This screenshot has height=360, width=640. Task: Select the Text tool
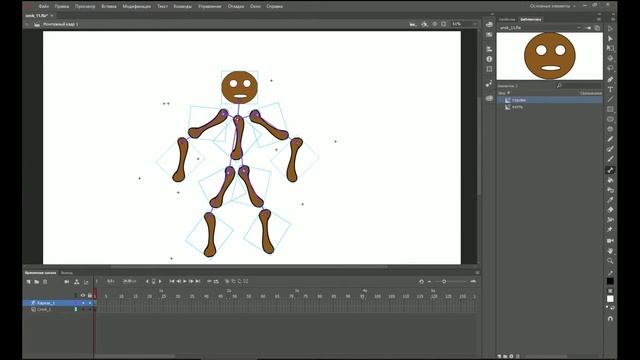point(610,89)
